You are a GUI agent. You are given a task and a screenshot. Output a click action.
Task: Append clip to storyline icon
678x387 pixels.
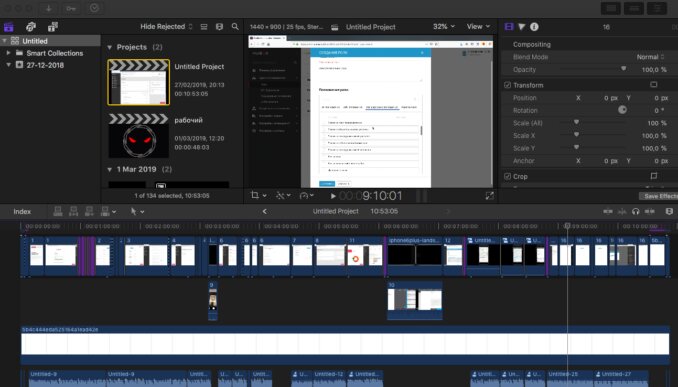(x=89, y=211)
